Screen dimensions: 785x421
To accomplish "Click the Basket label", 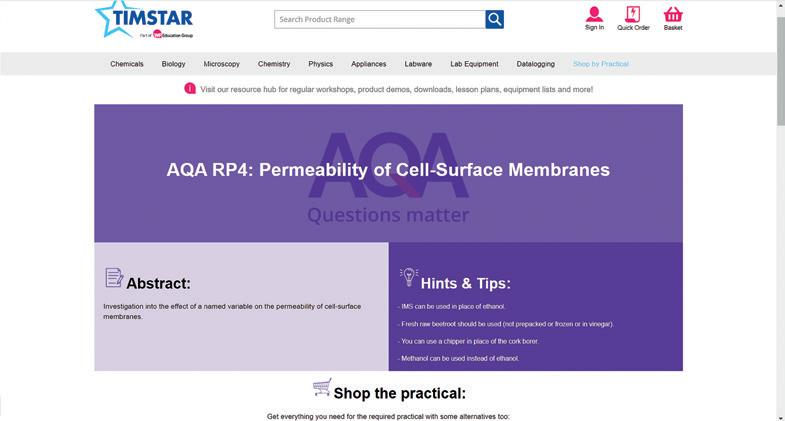I will click(673, 28).
